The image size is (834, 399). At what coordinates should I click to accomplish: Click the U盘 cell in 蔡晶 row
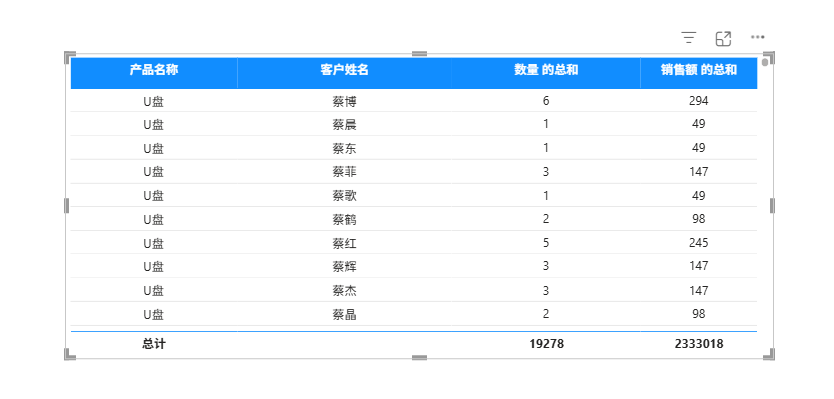pyautogui.click(x=154, y=314)
